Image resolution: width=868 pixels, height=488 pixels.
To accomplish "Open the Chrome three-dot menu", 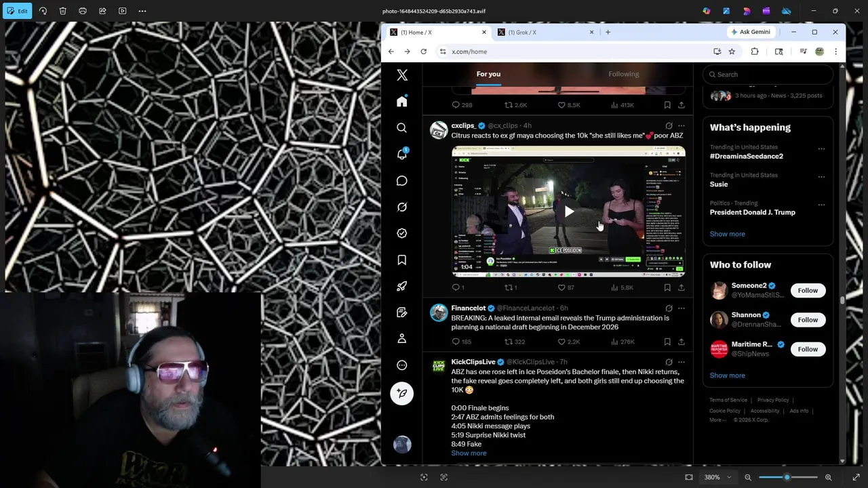I will pyautogui.click(x=835, y=52).
